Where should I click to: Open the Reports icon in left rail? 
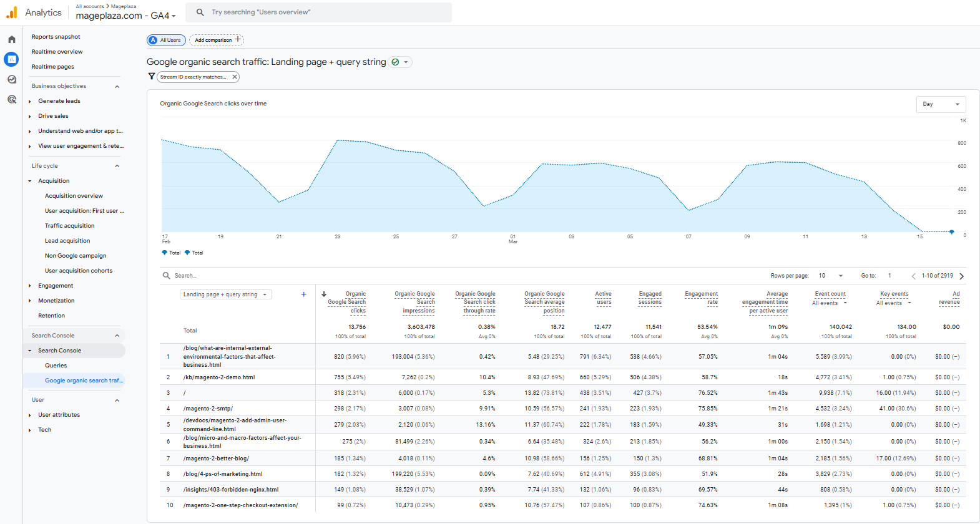[11, 59]
